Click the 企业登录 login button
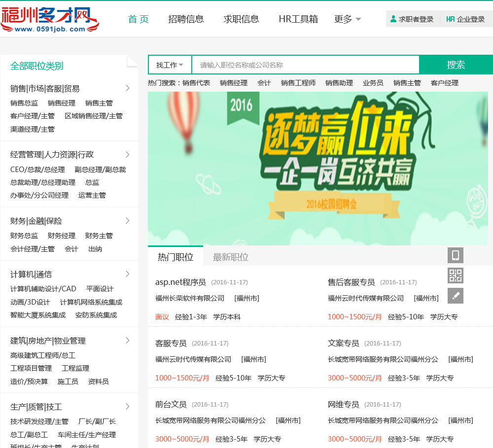Viewport: 493px width, 448px height. click(466, 19)
